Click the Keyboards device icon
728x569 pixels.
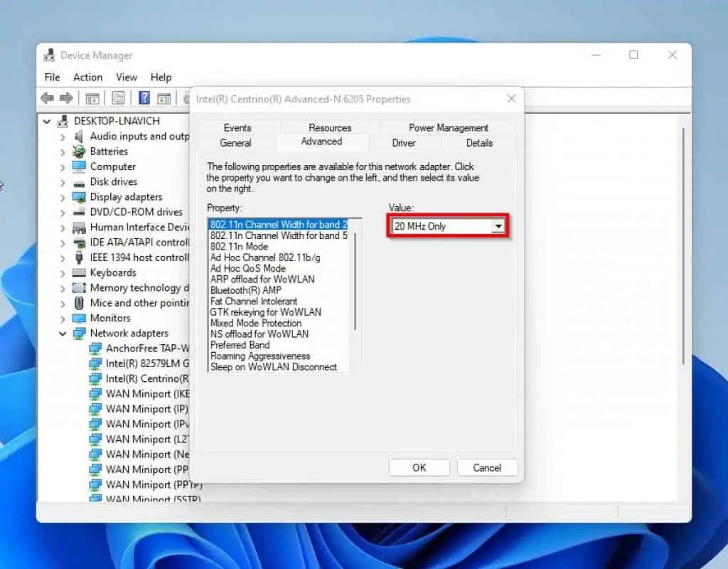[79, 273]
